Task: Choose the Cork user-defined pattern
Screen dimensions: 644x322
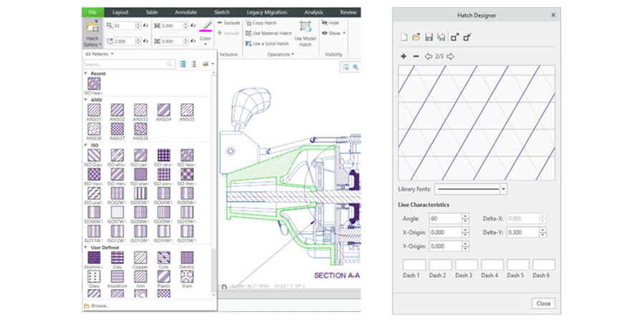Action: (162, 258)
